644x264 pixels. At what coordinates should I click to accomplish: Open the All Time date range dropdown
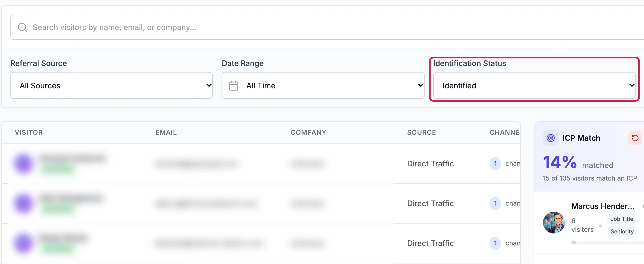(x=323, y=85)
